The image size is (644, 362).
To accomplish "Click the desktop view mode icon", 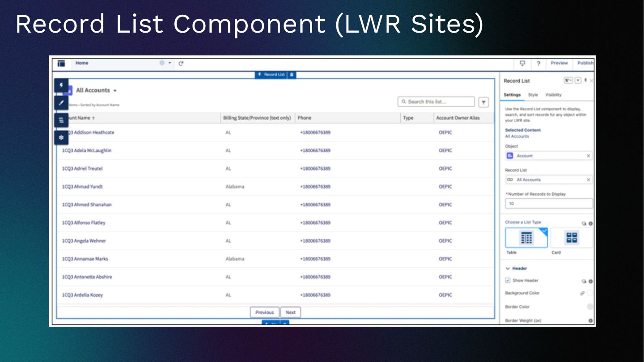I will (x=522, y=63).
